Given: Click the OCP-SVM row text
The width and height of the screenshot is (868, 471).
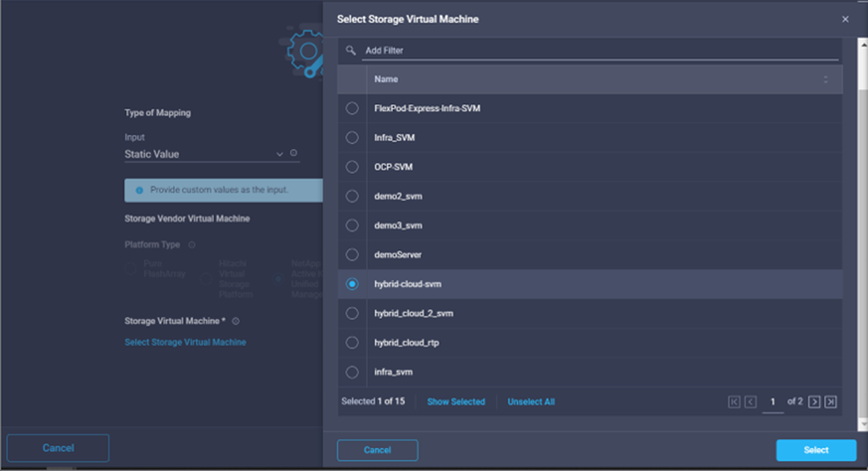Looking at the screenshot, I should (393, 167).
